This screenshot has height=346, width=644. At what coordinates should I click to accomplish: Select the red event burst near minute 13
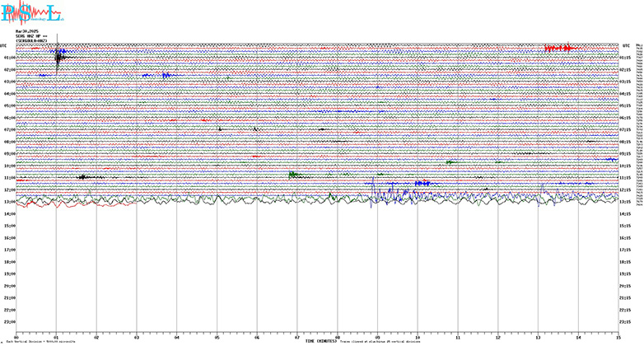coord(561,49)
